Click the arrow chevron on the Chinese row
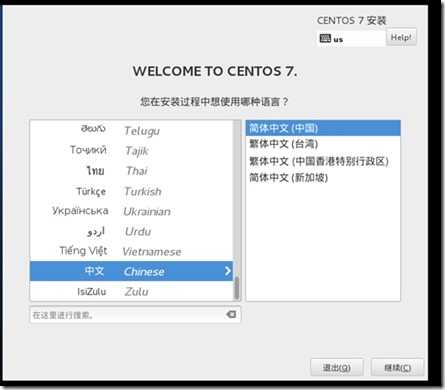Screen dimensions: 445x390 pos(228,271)
